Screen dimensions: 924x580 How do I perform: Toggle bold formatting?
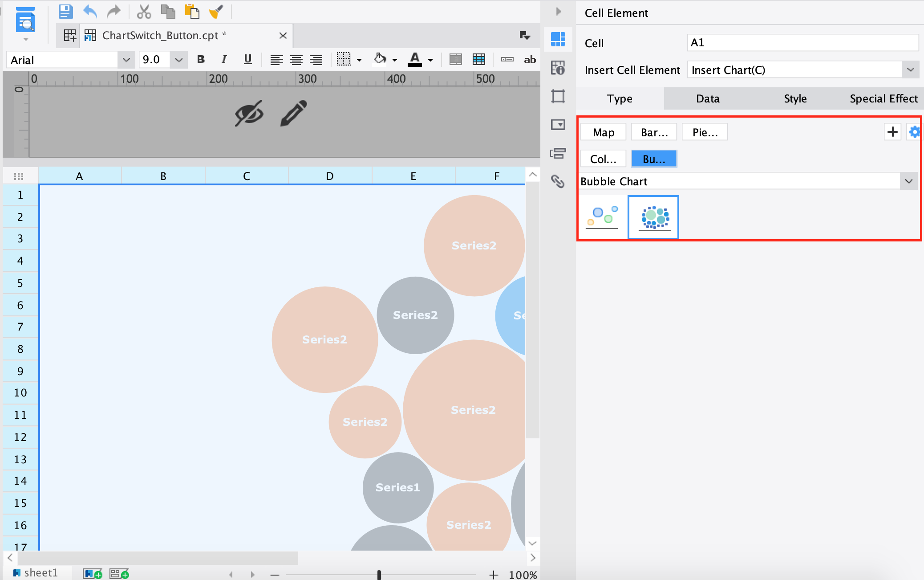point(201,59)
